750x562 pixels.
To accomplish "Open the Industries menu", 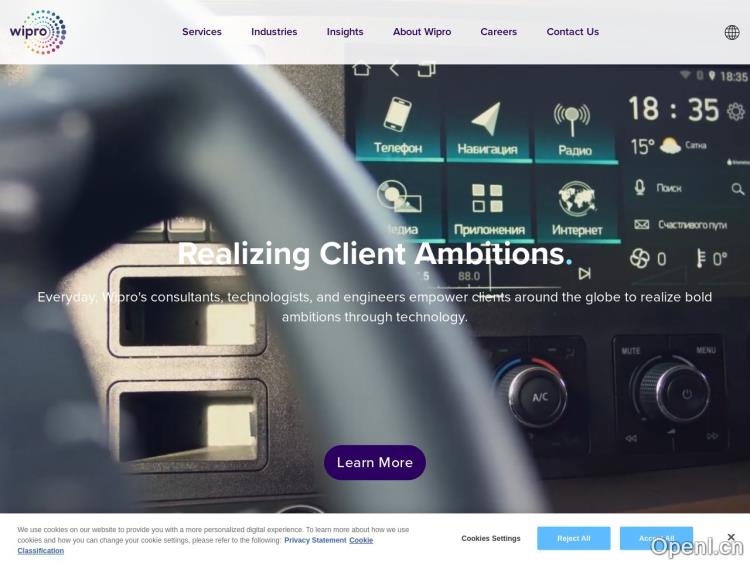I will (x=274, y=32).
